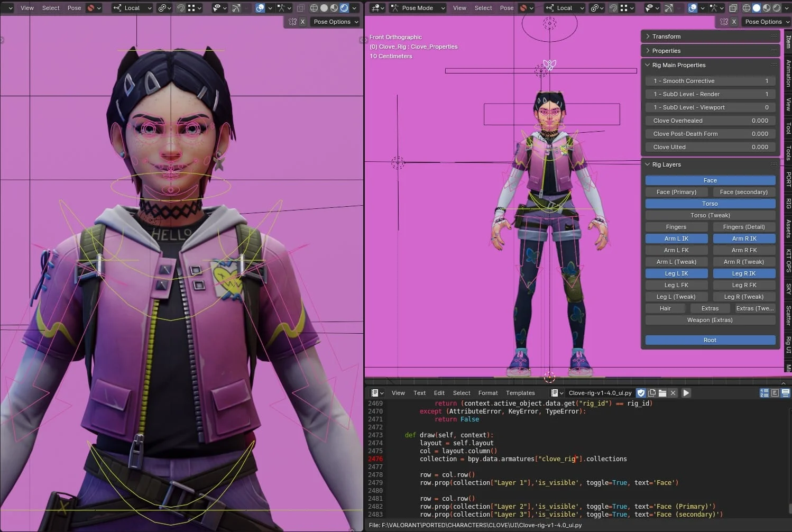Enable rendered shading in the left viewport
This screenshot has width=792, height=532.
(x=344, y=8)
